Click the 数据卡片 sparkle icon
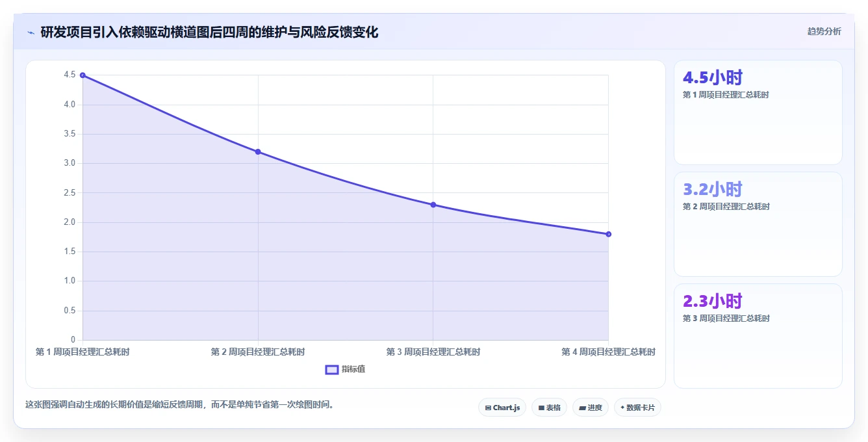Screen dimensions: 868x442 622,408
